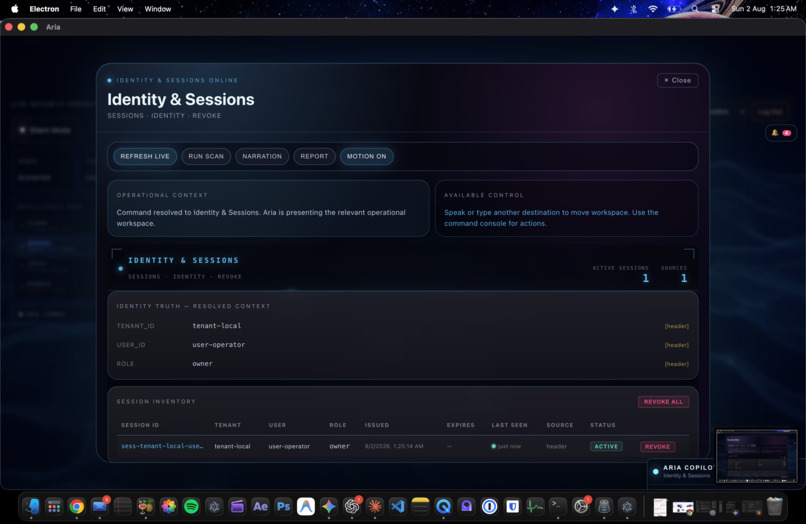Open the REPORT option
806x524 pixels.
tap(314, 156)
